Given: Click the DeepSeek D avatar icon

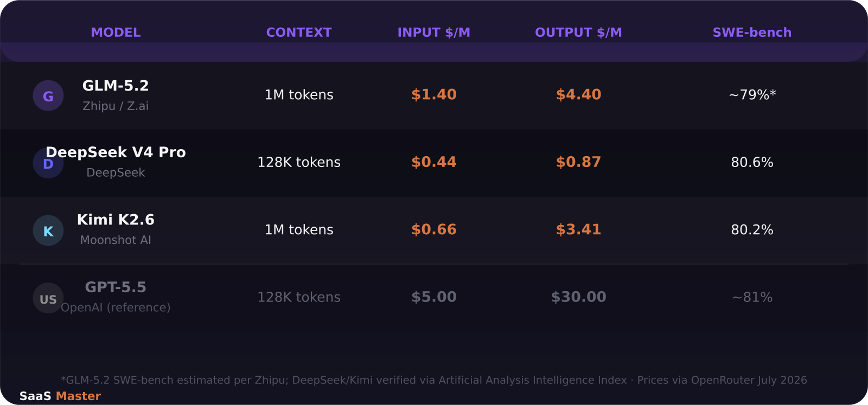Looking at the screenshot, I should click(x=48, y=163).
